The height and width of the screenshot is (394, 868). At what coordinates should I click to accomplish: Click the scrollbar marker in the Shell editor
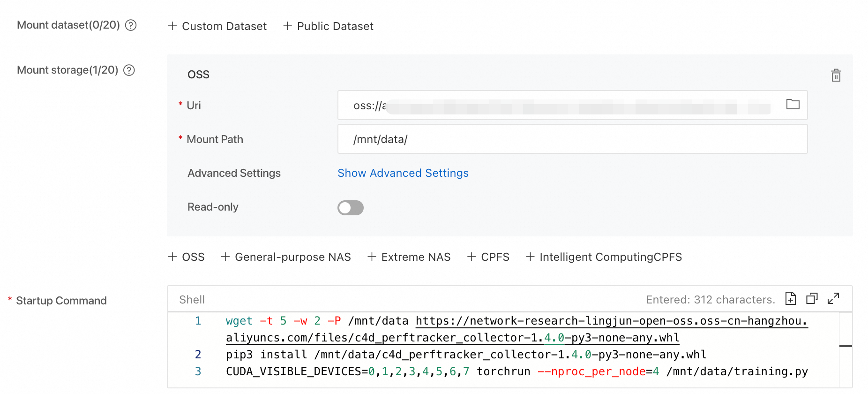click(846, 346)
